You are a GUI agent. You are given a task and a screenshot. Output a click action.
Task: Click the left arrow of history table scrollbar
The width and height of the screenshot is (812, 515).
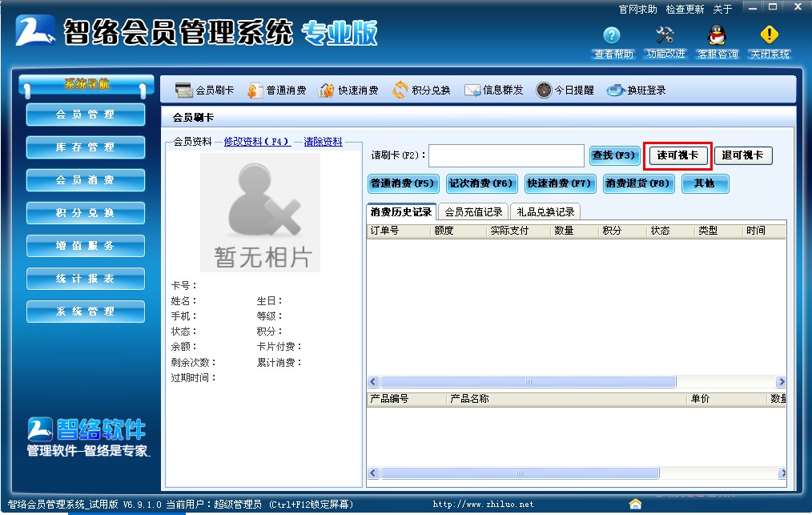373,382
